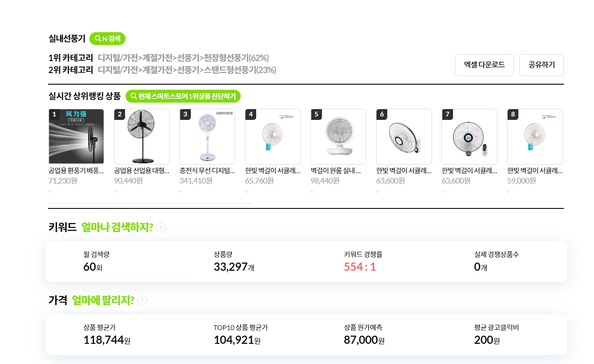594x364 pixels.
Task: Select rank 1 industrial fan thumbnail
Action: (x=76, y=137)
